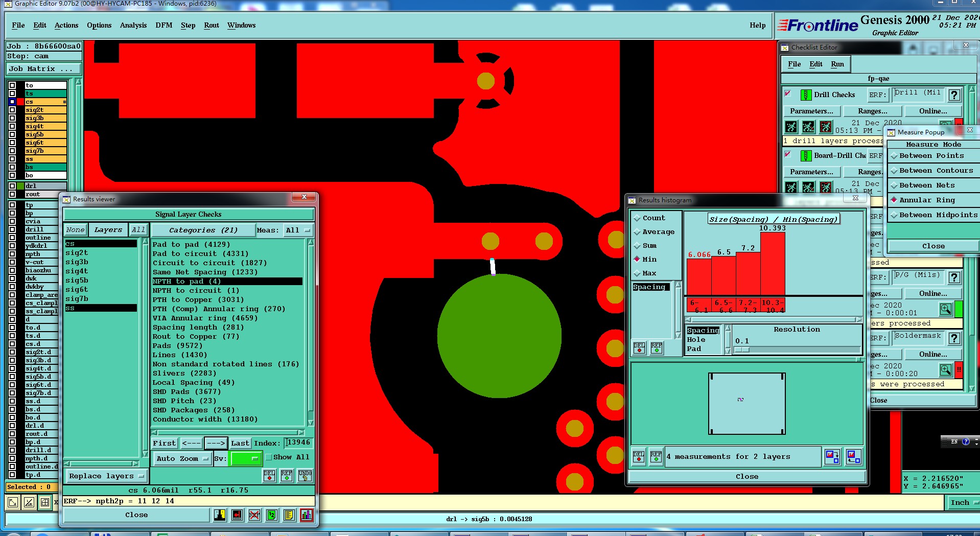Select the sig3b layer in Results viewer list

coord(77,262)
